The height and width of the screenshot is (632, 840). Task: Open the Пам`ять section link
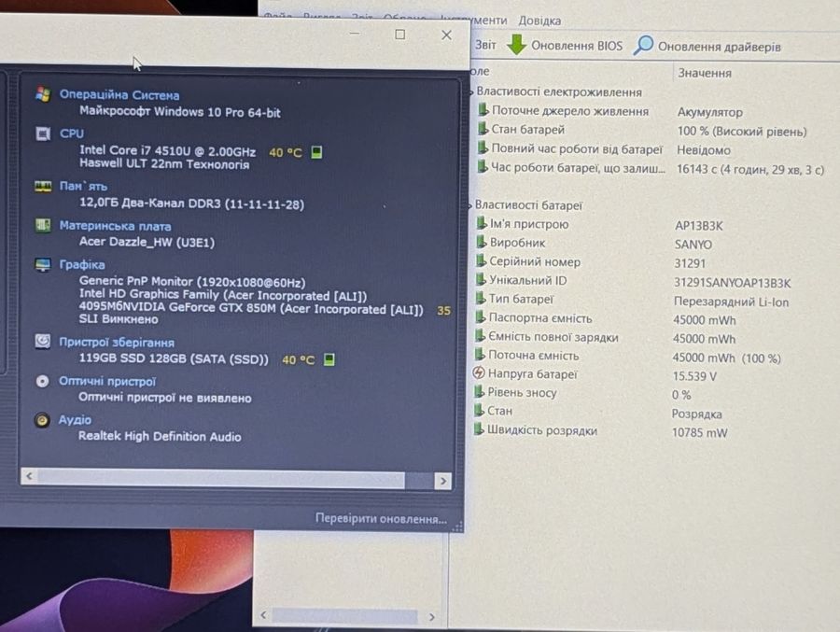(x=83, y=186)
